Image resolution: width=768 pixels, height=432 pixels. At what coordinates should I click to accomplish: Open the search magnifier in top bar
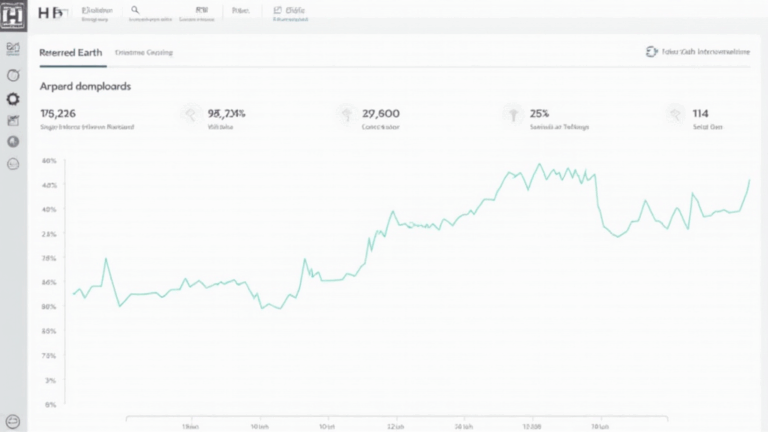[135, 10]
